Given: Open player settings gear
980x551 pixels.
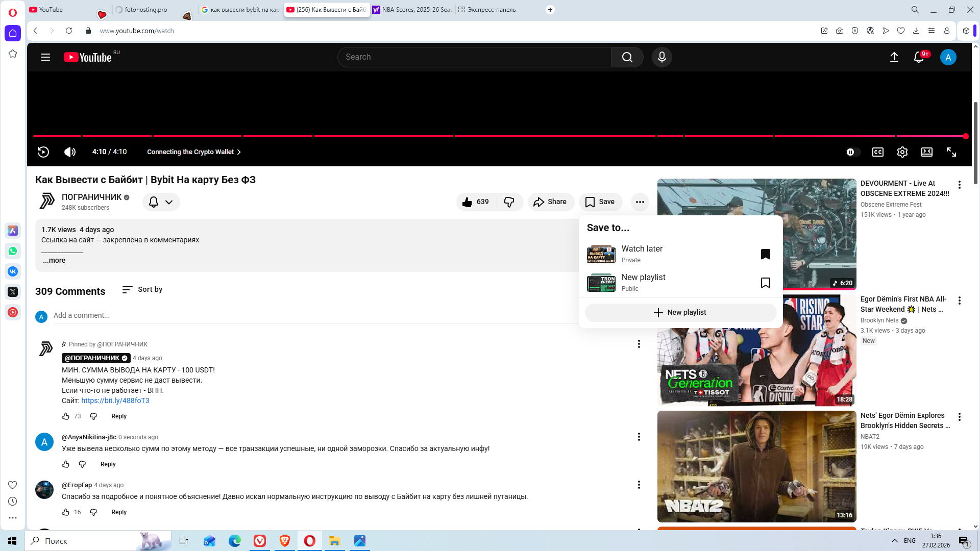Looking at the screenshot, I should click(902, 152).
